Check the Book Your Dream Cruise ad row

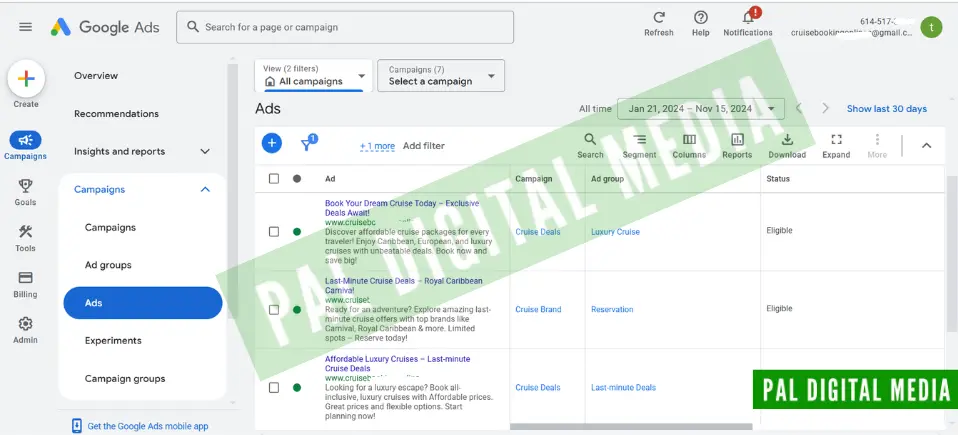[274, 232]
